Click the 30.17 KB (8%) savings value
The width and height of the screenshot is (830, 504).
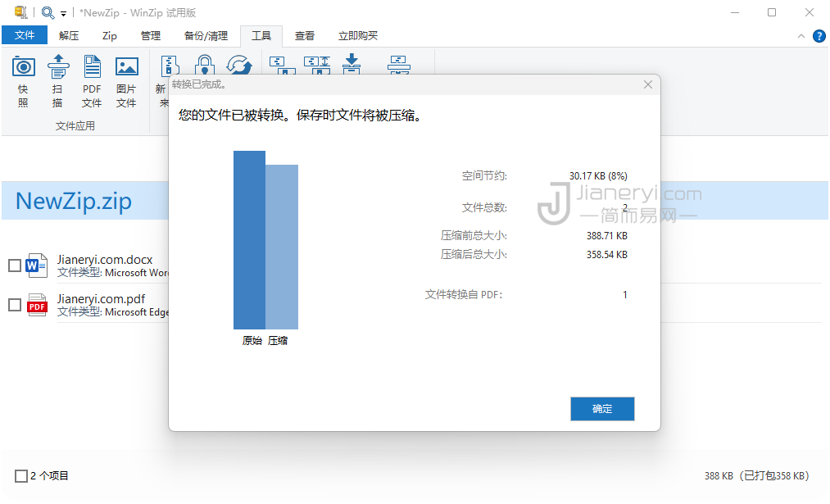click(598, 175)
